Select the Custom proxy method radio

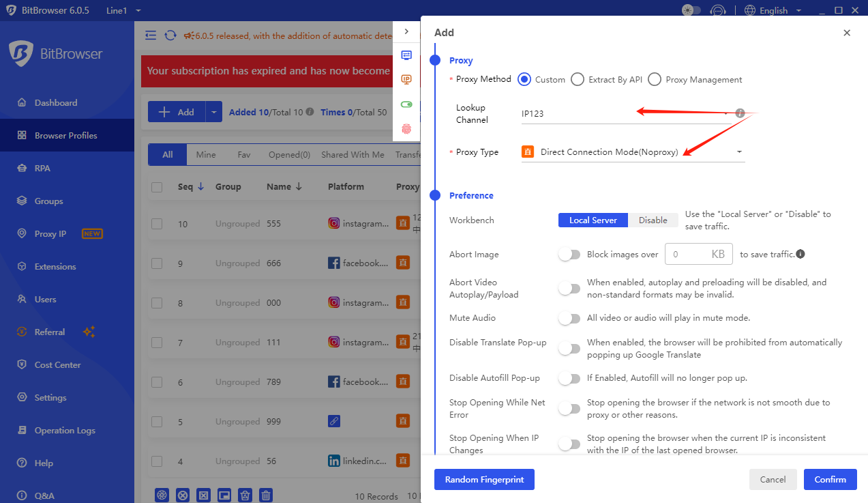(524, 79)
